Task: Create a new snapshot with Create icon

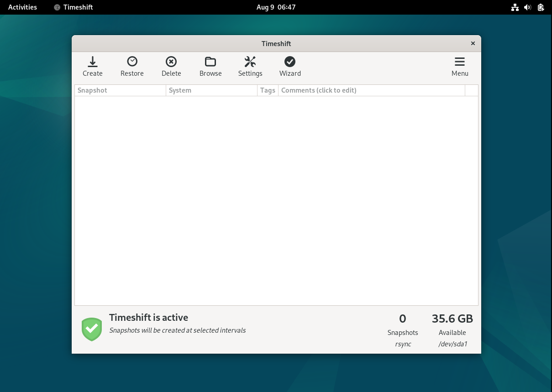Action: click(x=93, y=67)
